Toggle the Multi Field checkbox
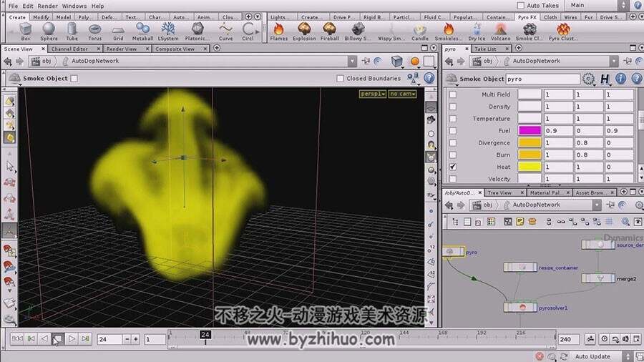644x362 pixels. (x=453, y=94)
